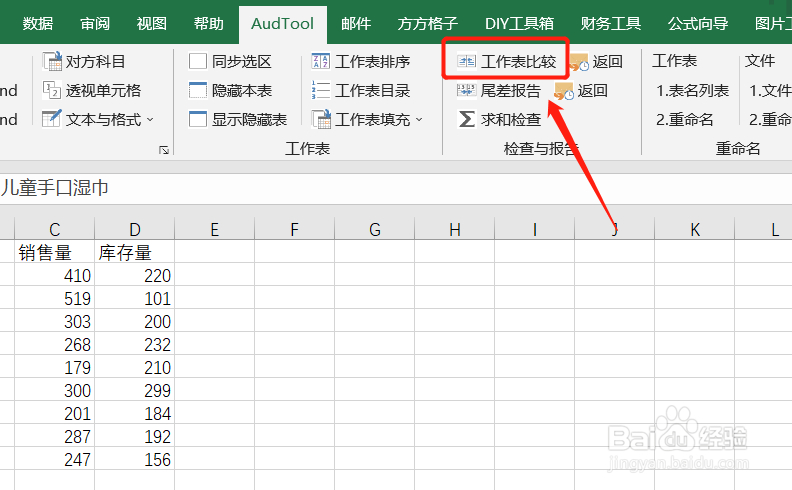Select cell with value 247

tap(55, 459)
